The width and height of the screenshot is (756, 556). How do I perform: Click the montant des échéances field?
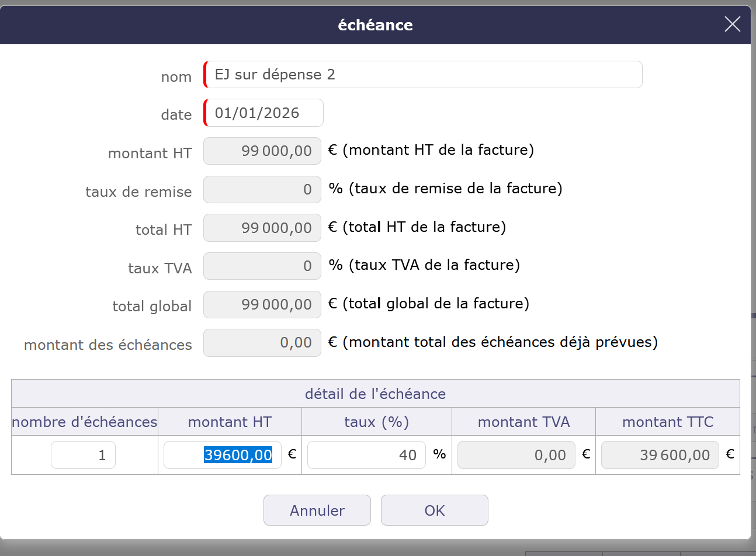point(262,343)
